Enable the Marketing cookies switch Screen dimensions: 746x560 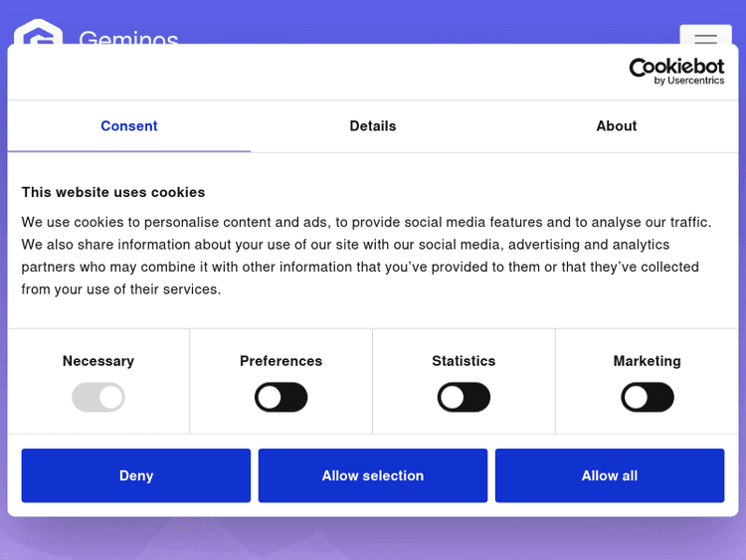(x=648, y=398)
